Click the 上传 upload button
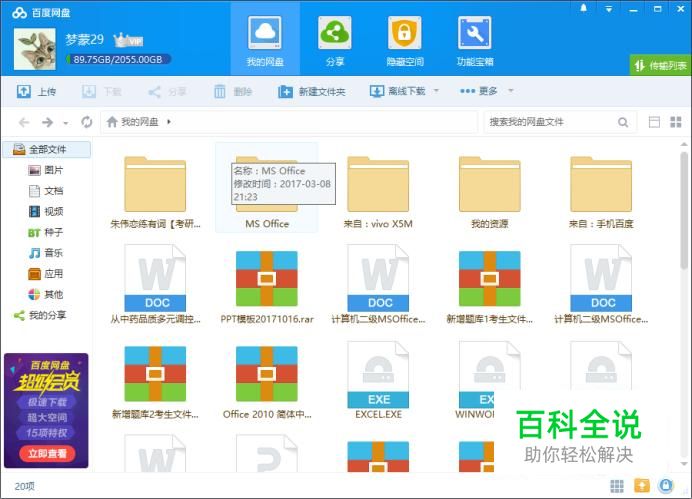Screen dimensions: 692x499 37,91
